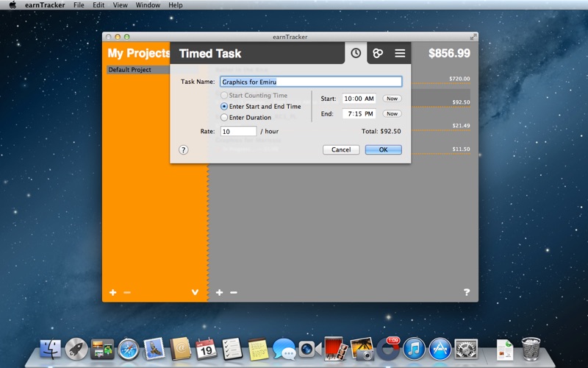Screen dimensions: 588x368
Task: Click the list lines icon in header
Action: [x=400, y=53]
